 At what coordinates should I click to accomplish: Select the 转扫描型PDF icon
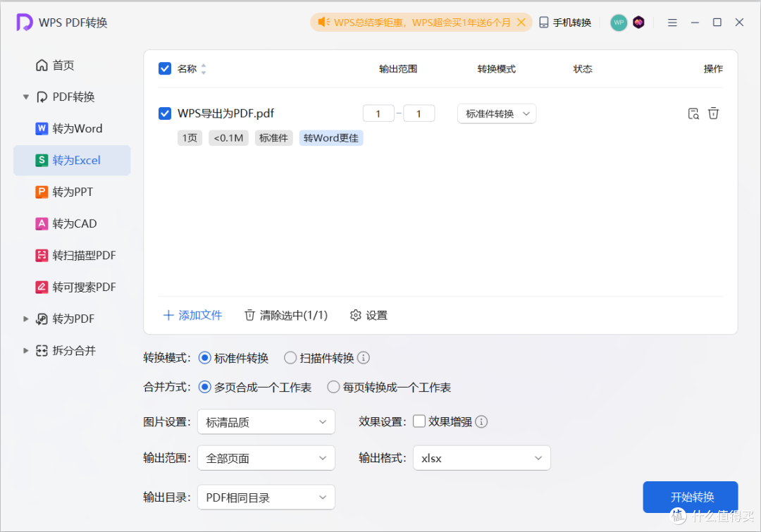pyautogui.click(x=42, y=255)
